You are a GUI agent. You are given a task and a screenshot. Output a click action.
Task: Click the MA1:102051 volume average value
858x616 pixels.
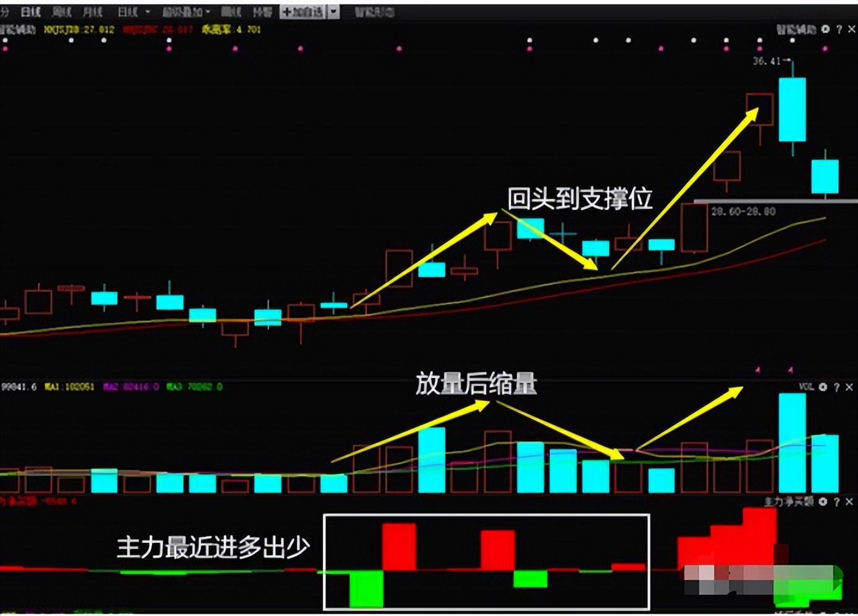(x=69, y=387)
